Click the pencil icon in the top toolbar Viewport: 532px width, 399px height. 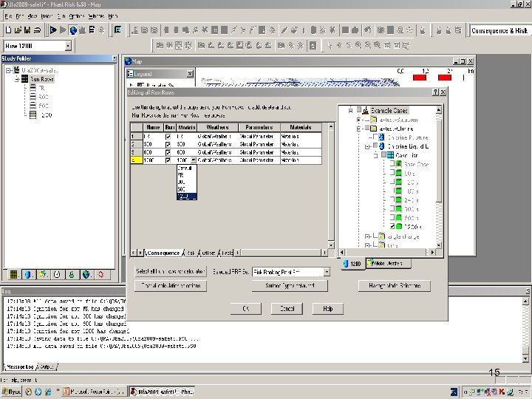point(284,30)
